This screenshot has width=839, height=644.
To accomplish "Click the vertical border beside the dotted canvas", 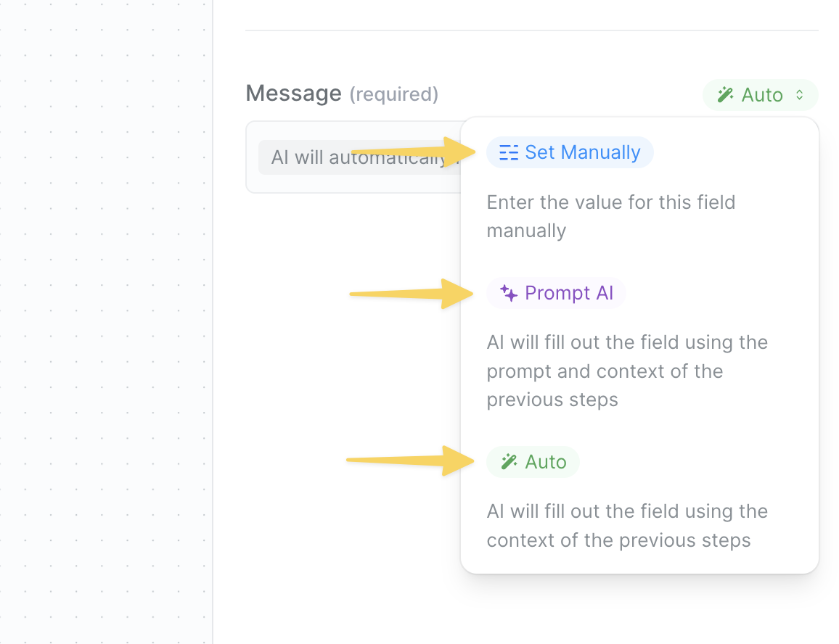I will (x=213, y=326).
